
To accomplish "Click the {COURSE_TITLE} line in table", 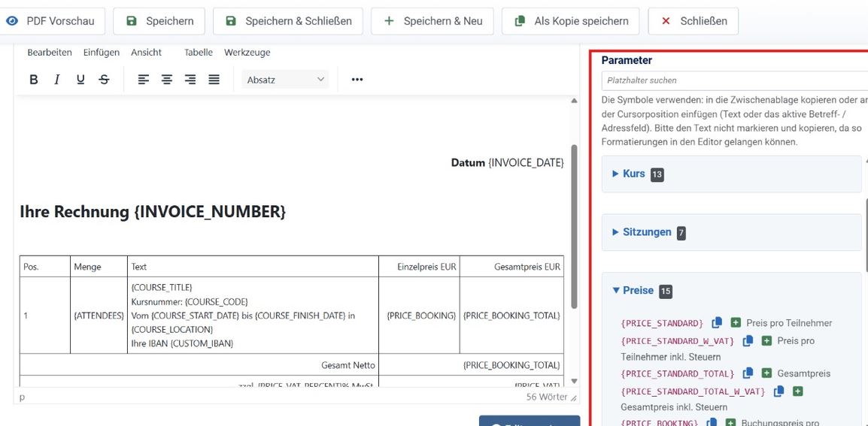I will click(x=162, y=288).
